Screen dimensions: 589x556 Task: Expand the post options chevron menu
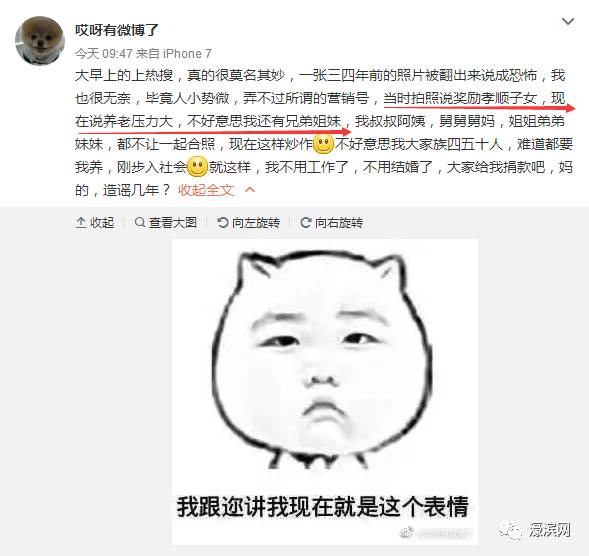(x=568, y=21)
